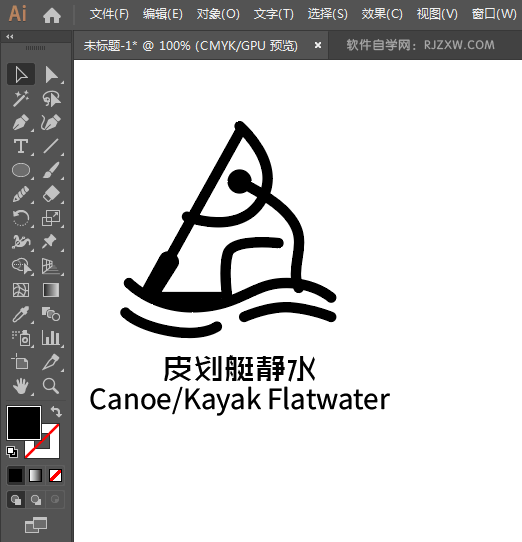Select the Pen tool
522x542 pixels.
click(21, 123)
